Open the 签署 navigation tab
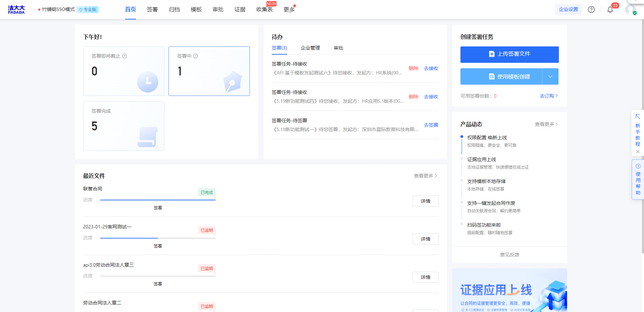Viewport: 644px width, 312px height. tap(152, 10)
